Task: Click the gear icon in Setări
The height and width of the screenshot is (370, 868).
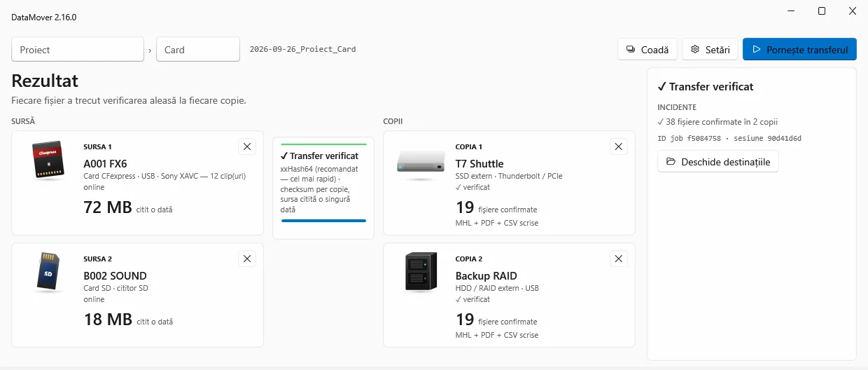Action: point(695,50)
